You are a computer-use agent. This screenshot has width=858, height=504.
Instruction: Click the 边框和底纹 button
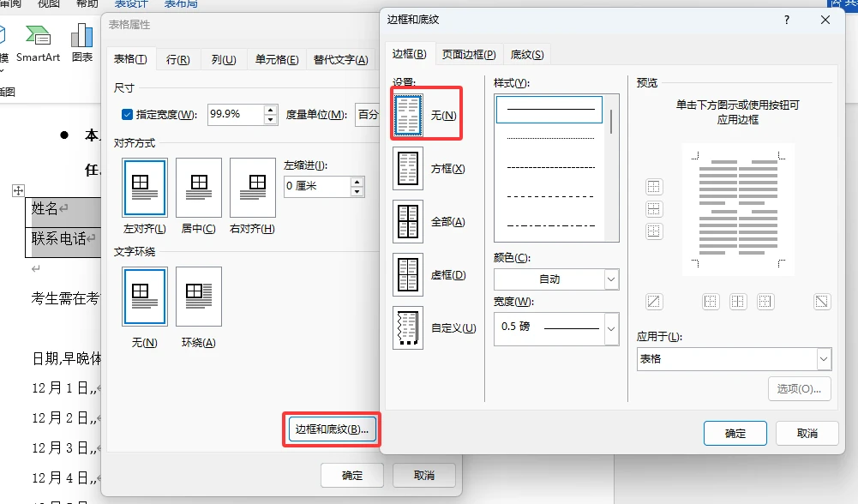(x=331, y=429)
